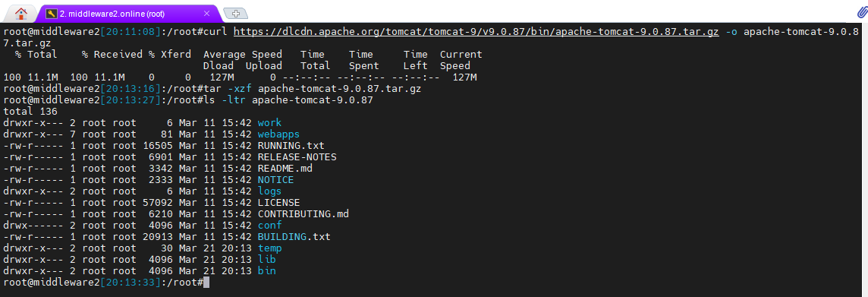Click the work directory entry
This screenshot has width=868, height=297.
269,122
